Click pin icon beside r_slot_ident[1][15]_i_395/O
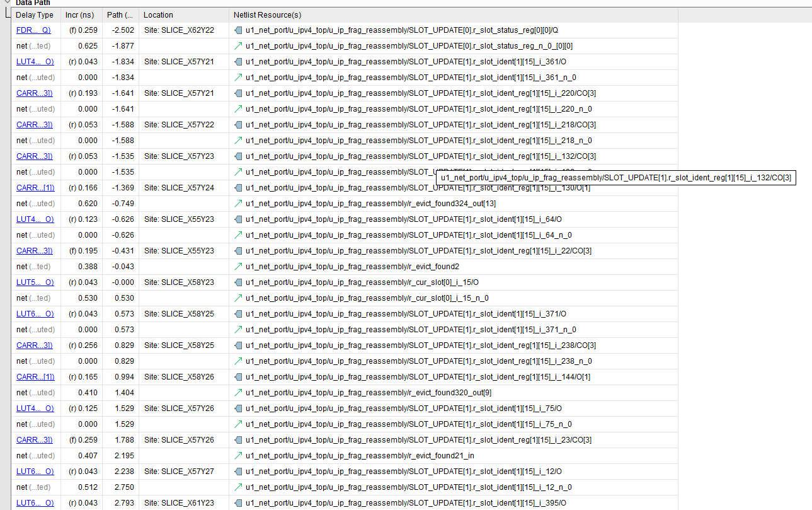This screenshot has width=812, height=510. (x=237, y=503)
